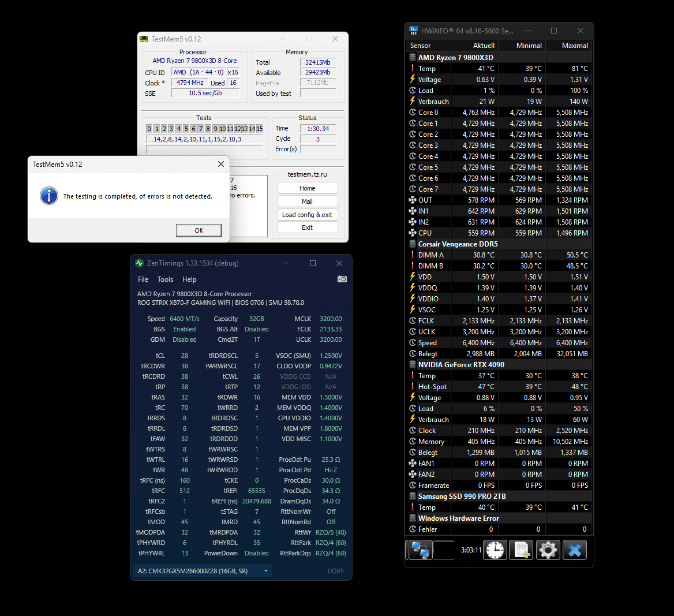Collapse the NVIDIA GeForce RTX 4090 group
The width and height of the screenshot is (674, 616).
point(413,364)
